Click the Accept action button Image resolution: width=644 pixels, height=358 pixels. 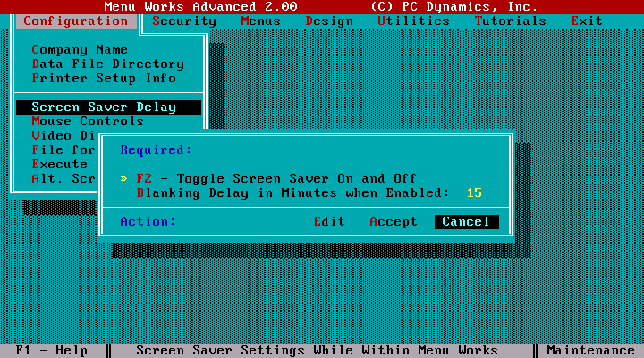[x=394, y=222]
